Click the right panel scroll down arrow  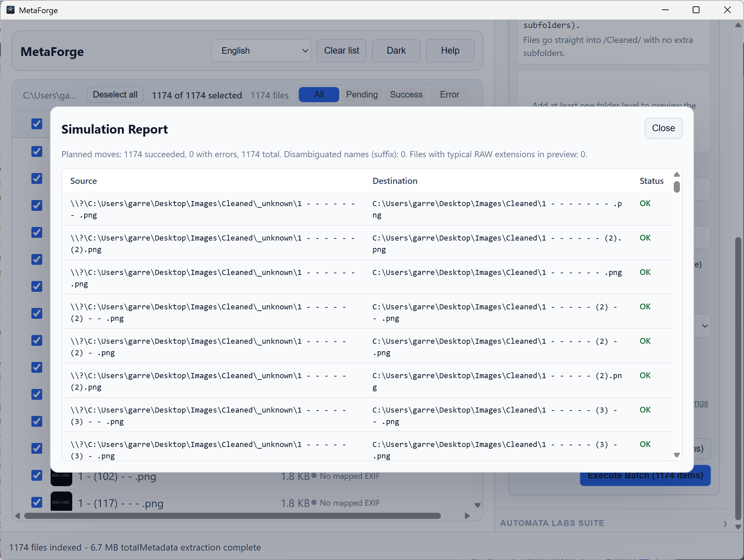coord(738,527)
